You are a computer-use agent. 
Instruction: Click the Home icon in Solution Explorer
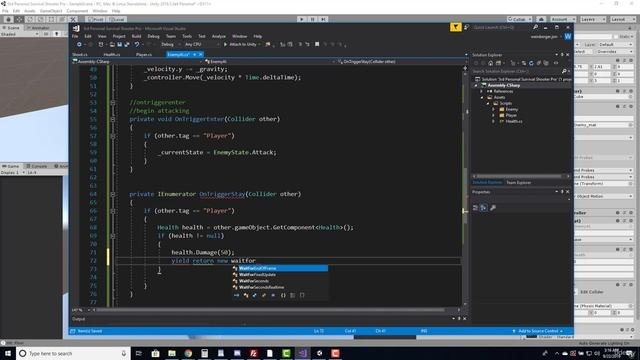pos(491,63)
